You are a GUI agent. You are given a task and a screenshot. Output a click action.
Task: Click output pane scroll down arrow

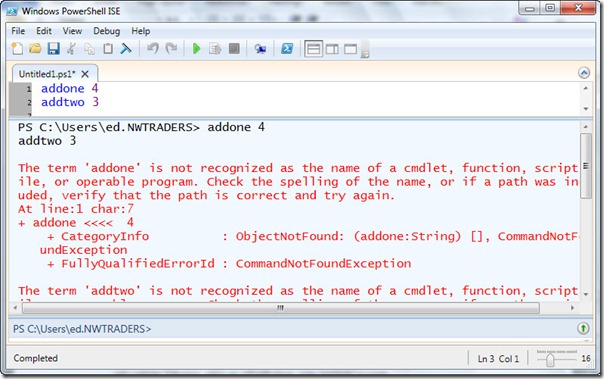[586, 294]
